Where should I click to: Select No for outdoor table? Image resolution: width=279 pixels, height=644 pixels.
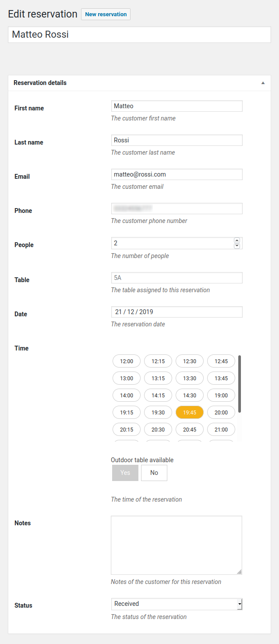tap(154, 473)
